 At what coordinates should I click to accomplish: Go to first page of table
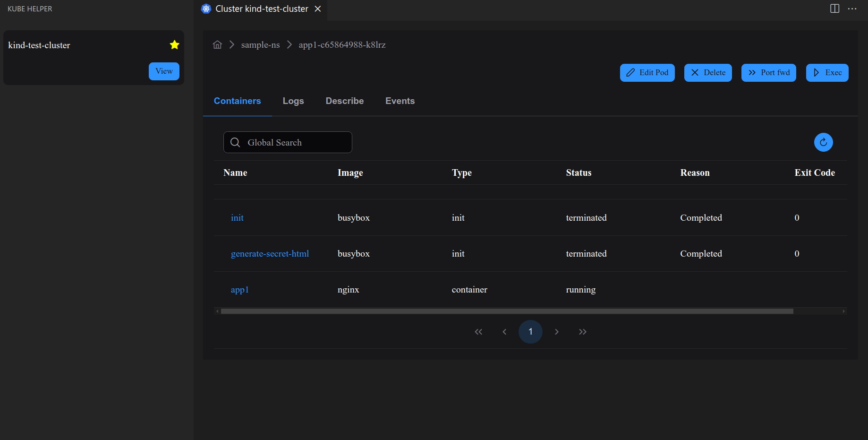(x=478, y=332)
